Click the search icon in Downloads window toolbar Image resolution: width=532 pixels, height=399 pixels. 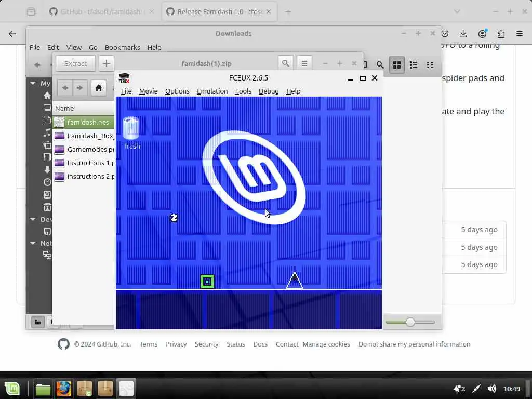(x=380, y=64)
